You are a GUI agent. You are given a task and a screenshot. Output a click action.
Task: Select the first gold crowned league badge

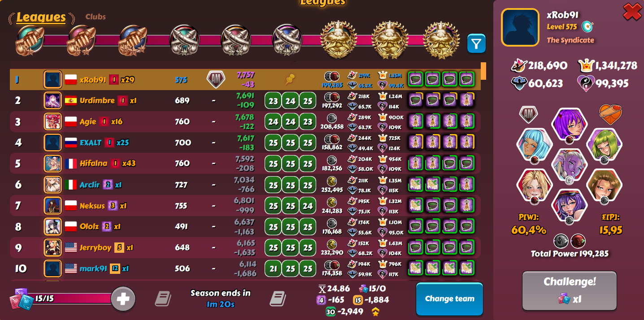[339, 39]
